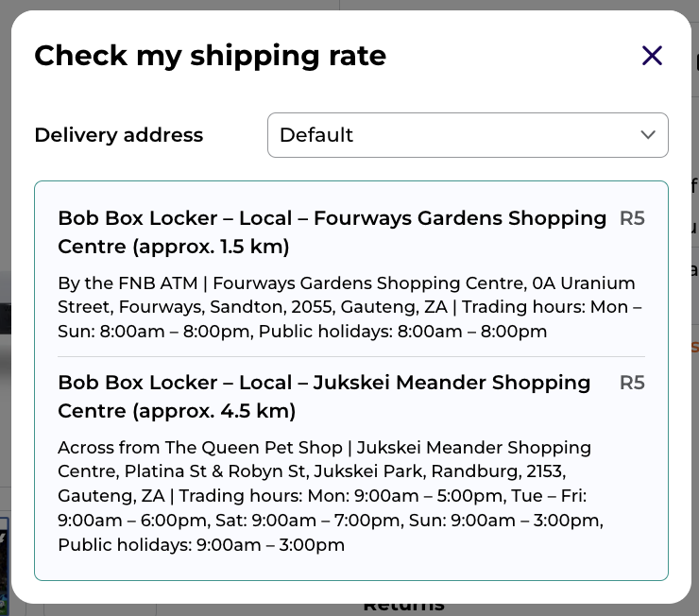Click the chevron arrow in address dropdown
This screenshot has height=616, width=699.
coord(648,135)
